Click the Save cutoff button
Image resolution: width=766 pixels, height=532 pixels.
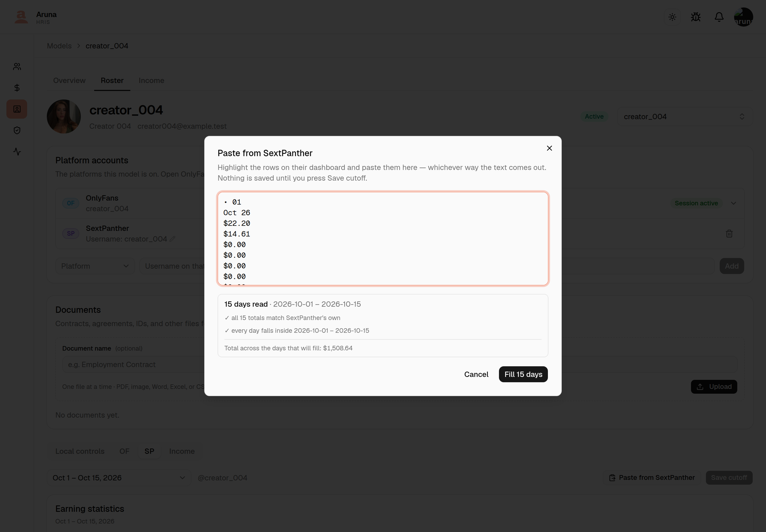coord(729,478)
